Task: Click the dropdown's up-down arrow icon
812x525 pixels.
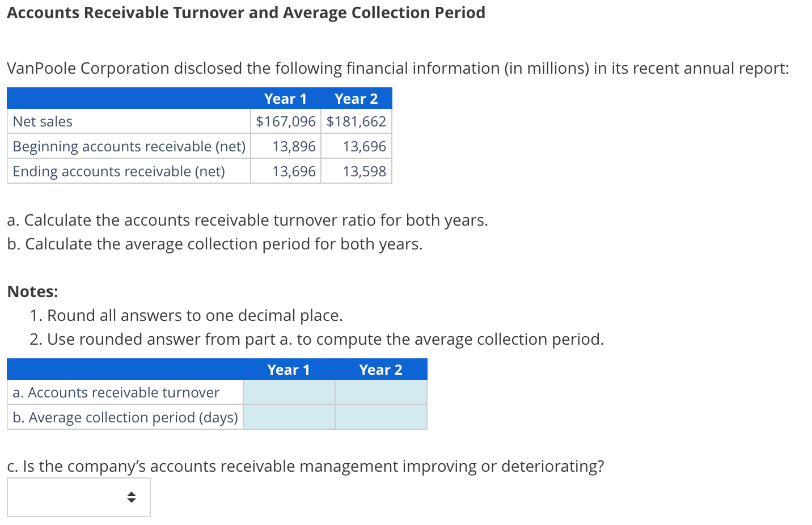Action: (131, 497)
